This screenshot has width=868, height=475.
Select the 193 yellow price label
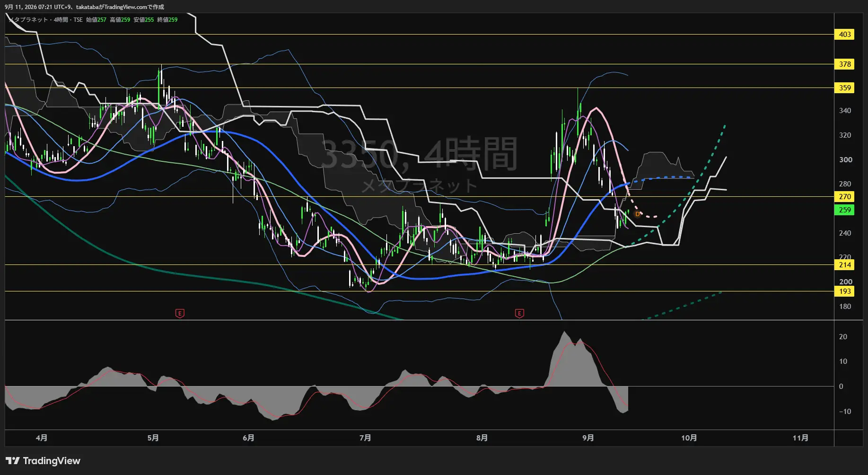(x=845, y=291)
